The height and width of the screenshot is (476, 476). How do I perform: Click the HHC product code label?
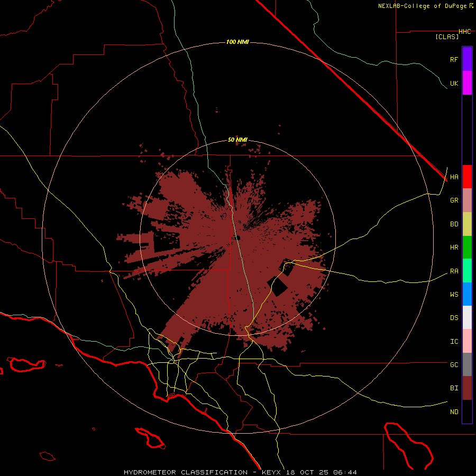coord(465,32)
